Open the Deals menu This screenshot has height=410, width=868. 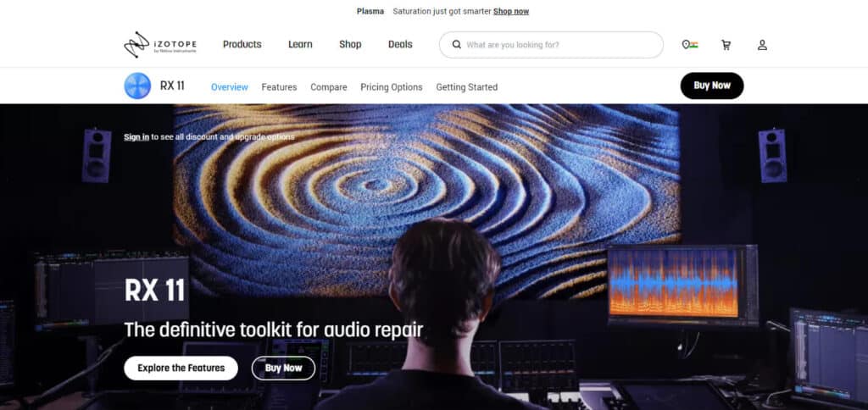400,44
